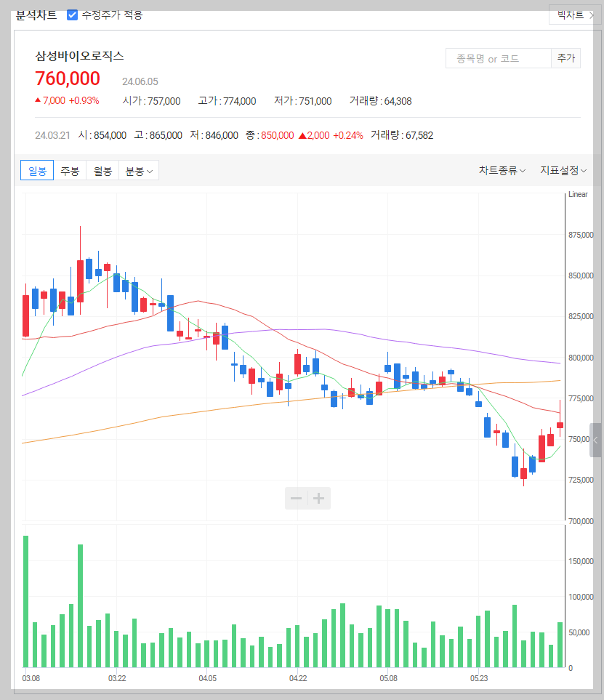Click the 시가 : 757,000 value
The width and height of the screenshot is (604, 700).
tap(151, 101)
